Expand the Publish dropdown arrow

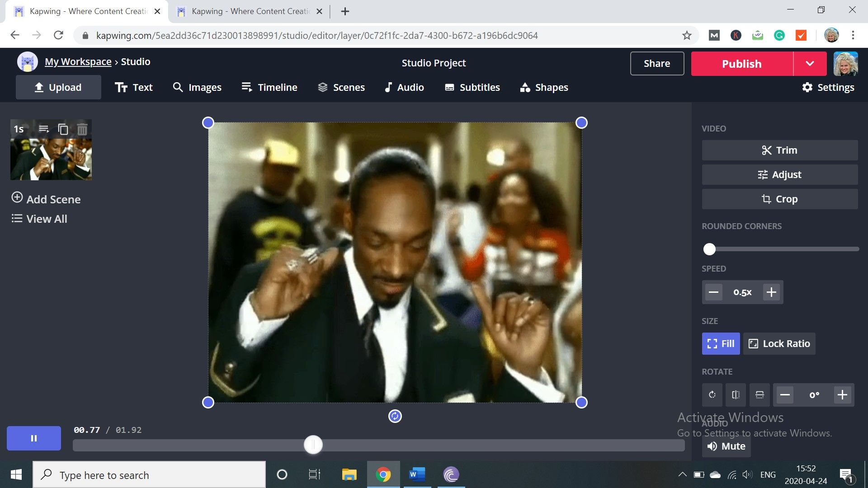[810, 64]
